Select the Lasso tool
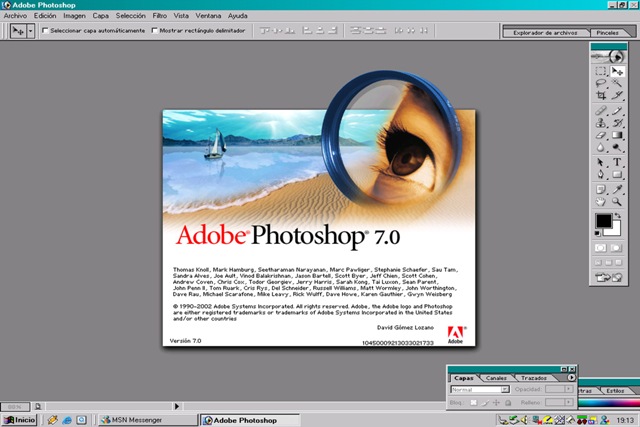This screenshot has width=640, height=427. [x=600, y=83]
